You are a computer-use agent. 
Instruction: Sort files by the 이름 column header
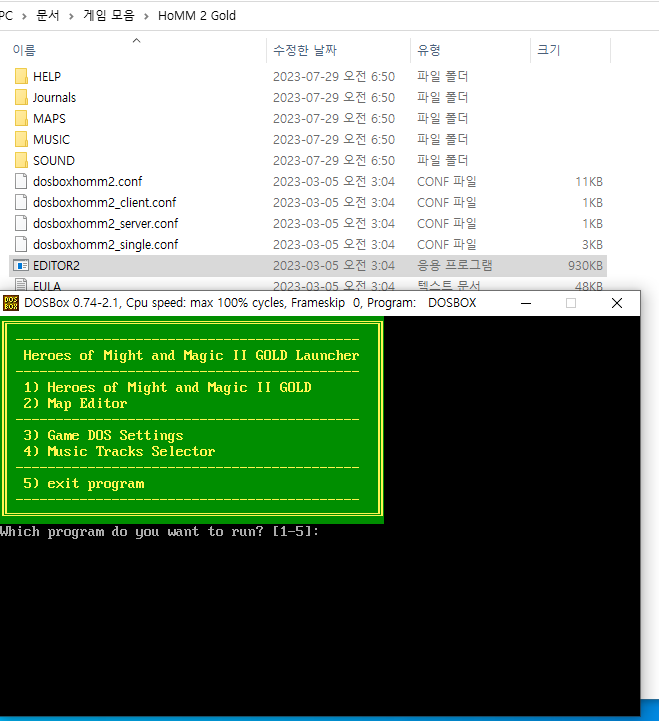click(24, 50)
